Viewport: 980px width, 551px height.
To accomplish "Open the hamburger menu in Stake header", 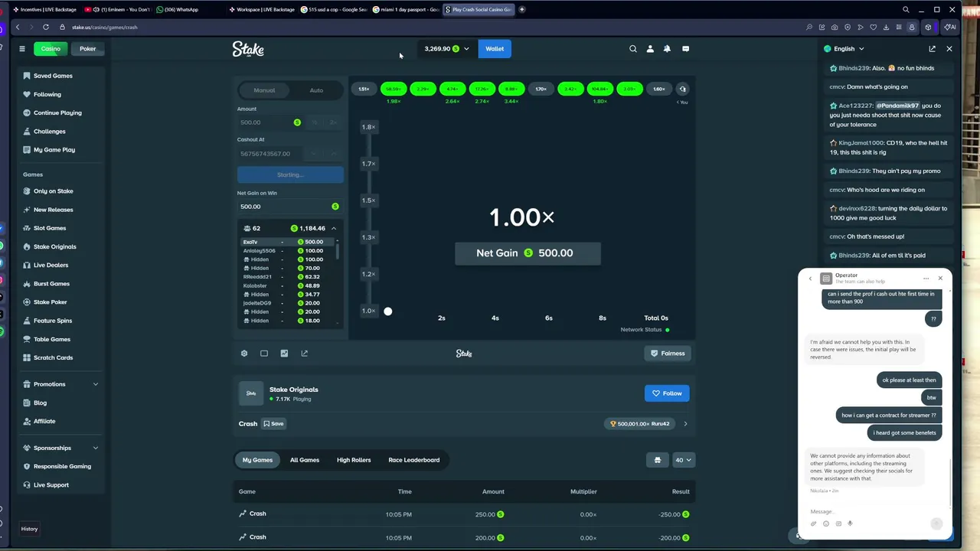I will [22, 48].
